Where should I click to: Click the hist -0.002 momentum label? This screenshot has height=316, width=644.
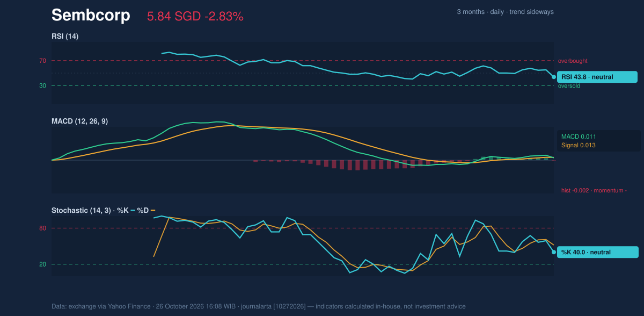(x=594, y=190)
